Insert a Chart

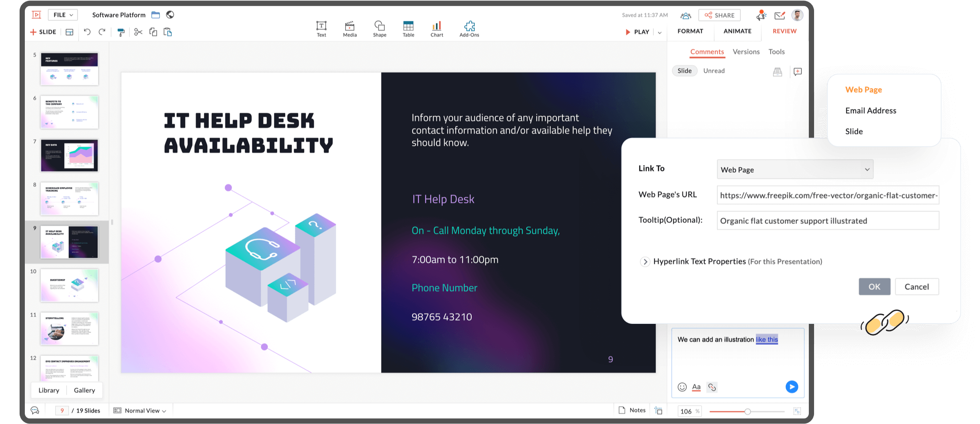coord(436,29)
